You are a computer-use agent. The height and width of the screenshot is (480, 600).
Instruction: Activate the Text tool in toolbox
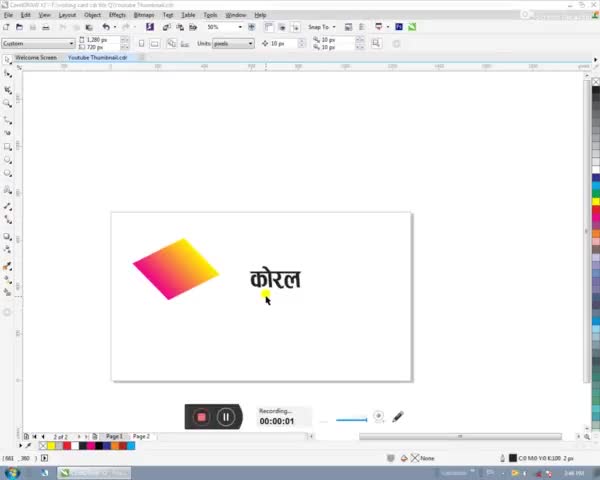[x=7, y=189]
